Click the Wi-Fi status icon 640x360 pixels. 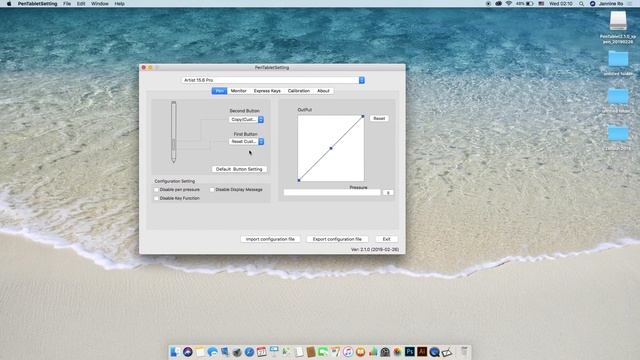click(x=509, y=4)
